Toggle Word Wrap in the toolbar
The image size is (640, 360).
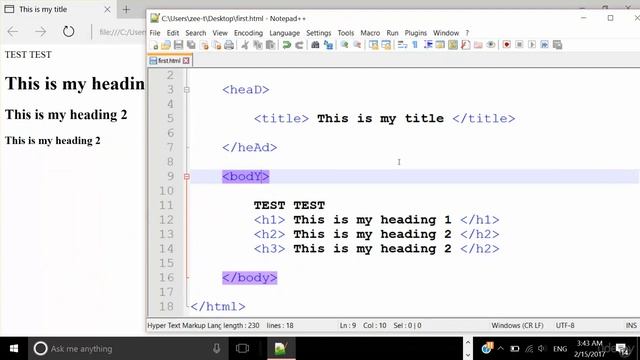tap(402, 45)
